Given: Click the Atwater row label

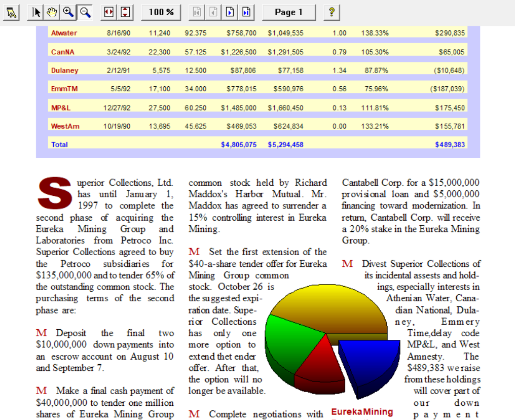Looking at the screenshot, I should pos(64,33).
